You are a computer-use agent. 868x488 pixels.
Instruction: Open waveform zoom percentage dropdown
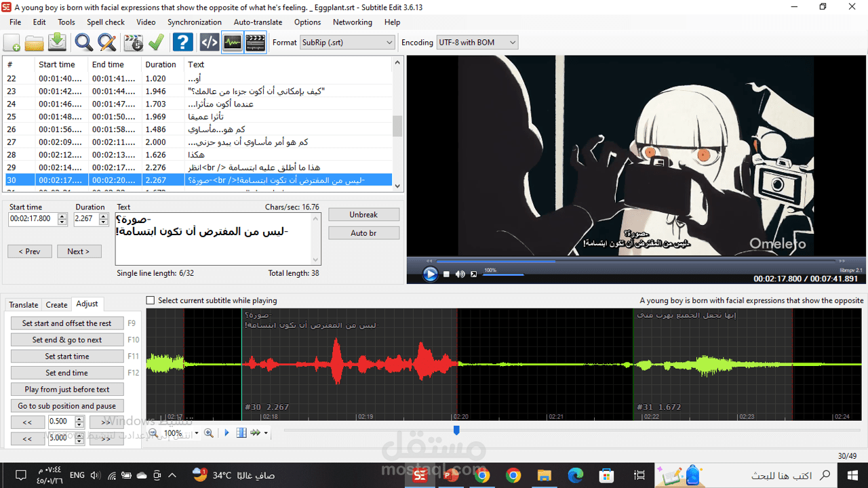[197, 432]
